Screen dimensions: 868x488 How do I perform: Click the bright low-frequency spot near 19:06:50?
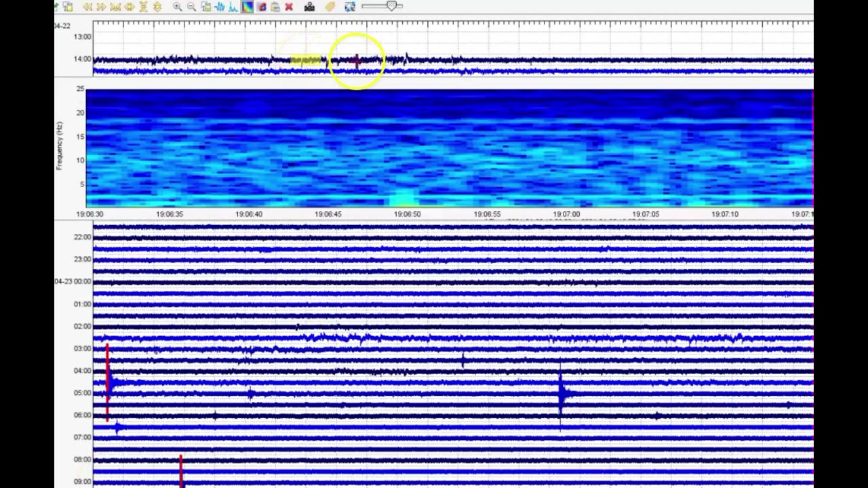(406, 199)
